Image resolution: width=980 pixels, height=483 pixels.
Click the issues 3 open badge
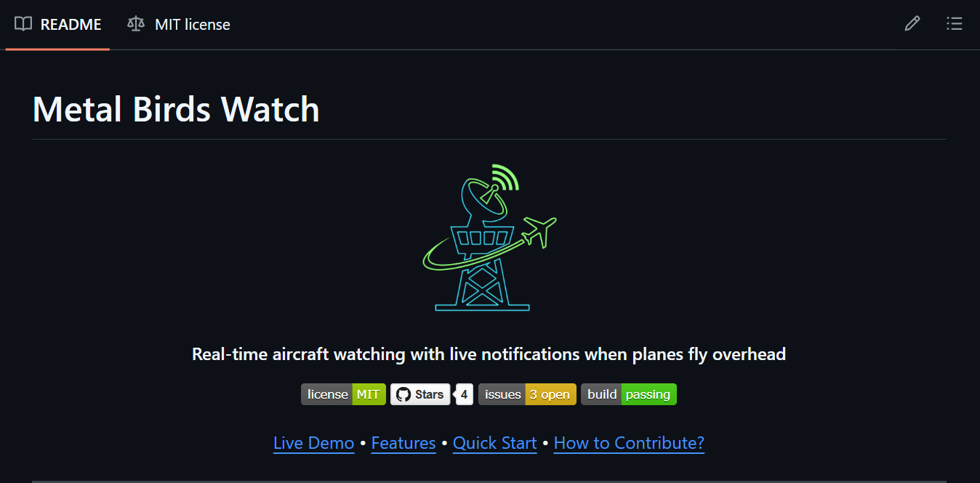click(x=527, y=394)
